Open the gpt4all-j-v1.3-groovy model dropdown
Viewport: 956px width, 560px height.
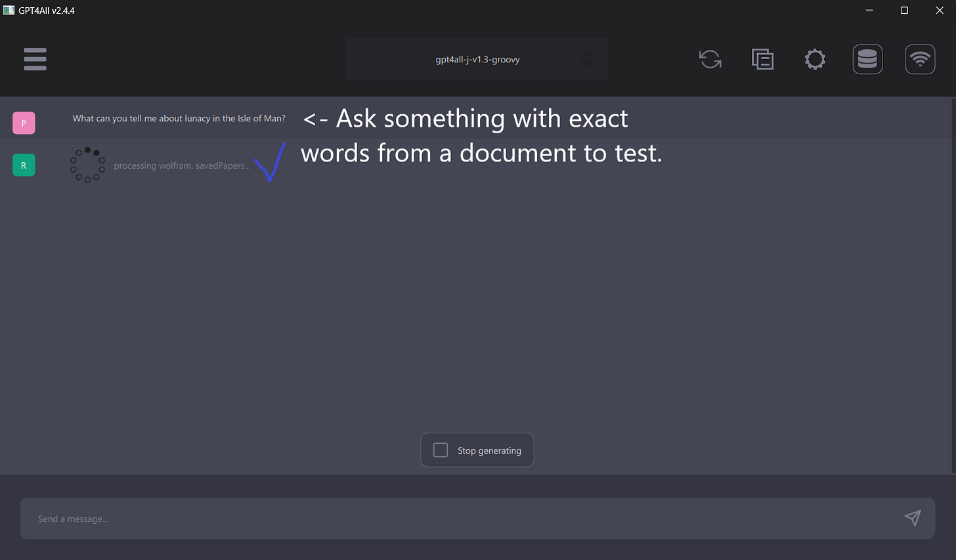477,59
